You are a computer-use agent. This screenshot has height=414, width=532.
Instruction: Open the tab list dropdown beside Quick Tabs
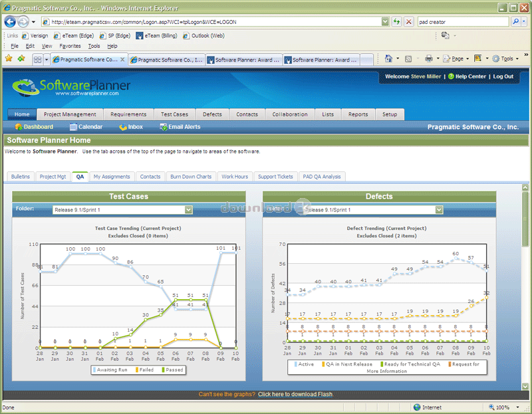click(47, 60)
